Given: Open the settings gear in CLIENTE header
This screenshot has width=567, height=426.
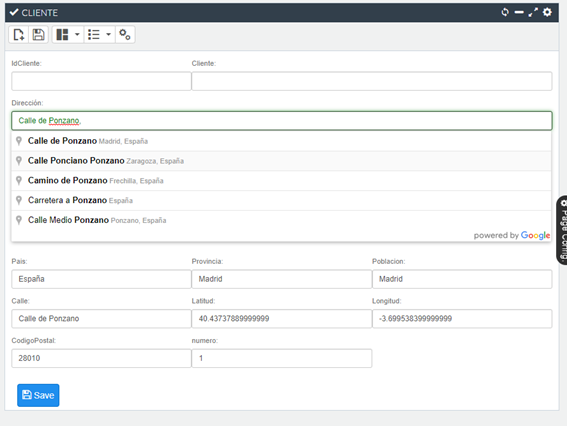Looking at the screenshot, I should click(547, 12).
